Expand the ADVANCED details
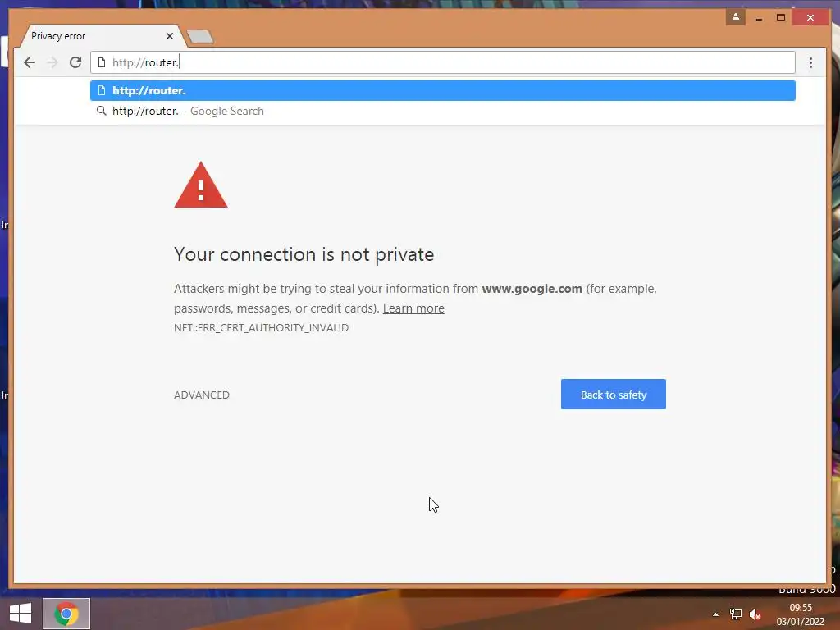This screenshot has height=630, width=840. click(x=202, y=395)
